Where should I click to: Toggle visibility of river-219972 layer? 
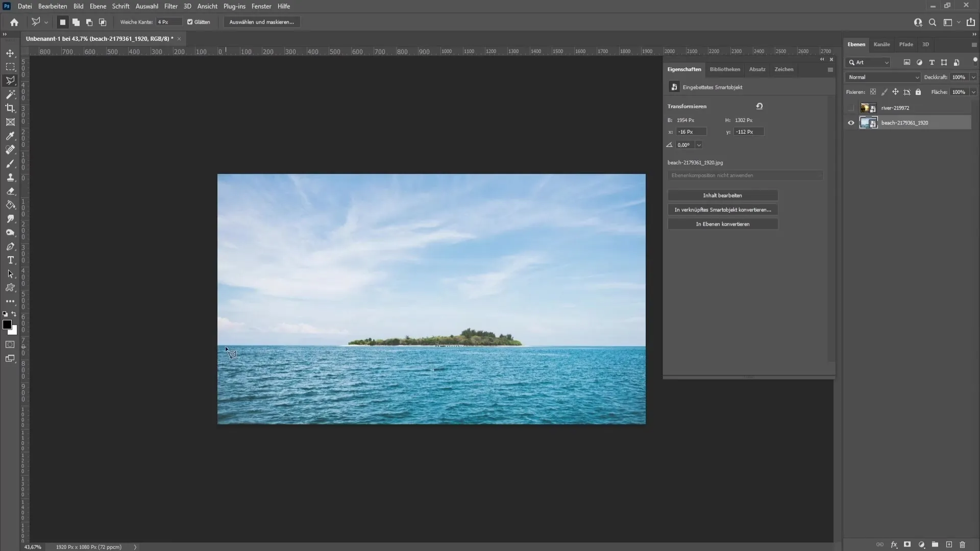[850, 108]
